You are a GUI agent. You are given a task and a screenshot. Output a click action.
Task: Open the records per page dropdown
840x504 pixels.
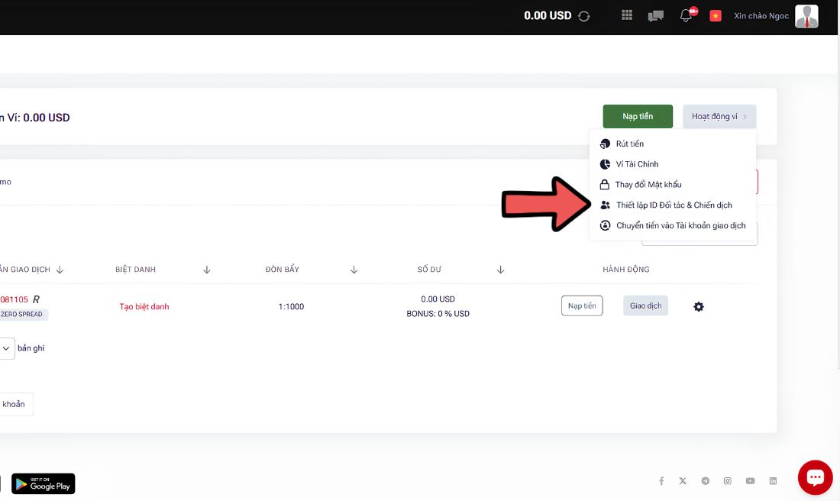click(x=6, y=348)
